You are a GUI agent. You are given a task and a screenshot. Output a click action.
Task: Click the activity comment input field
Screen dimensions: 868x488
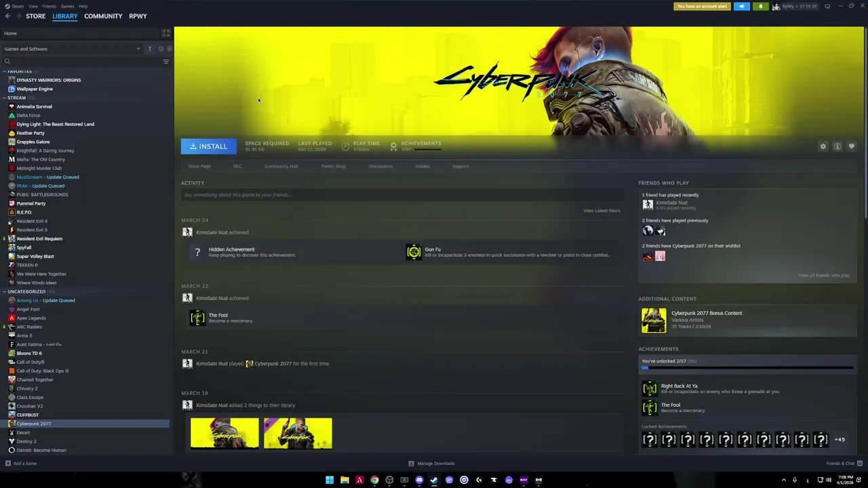[x=401, y=195]
